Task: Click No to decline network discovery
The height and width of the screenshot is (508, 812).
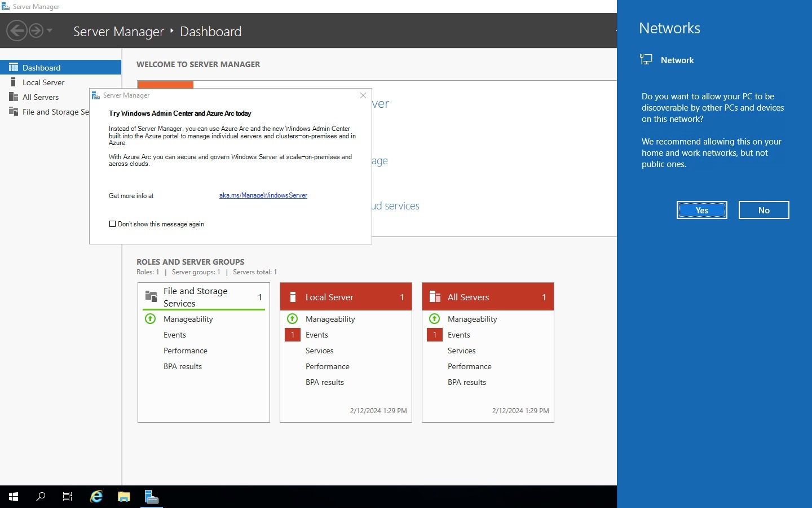Action: coord(764,210)
